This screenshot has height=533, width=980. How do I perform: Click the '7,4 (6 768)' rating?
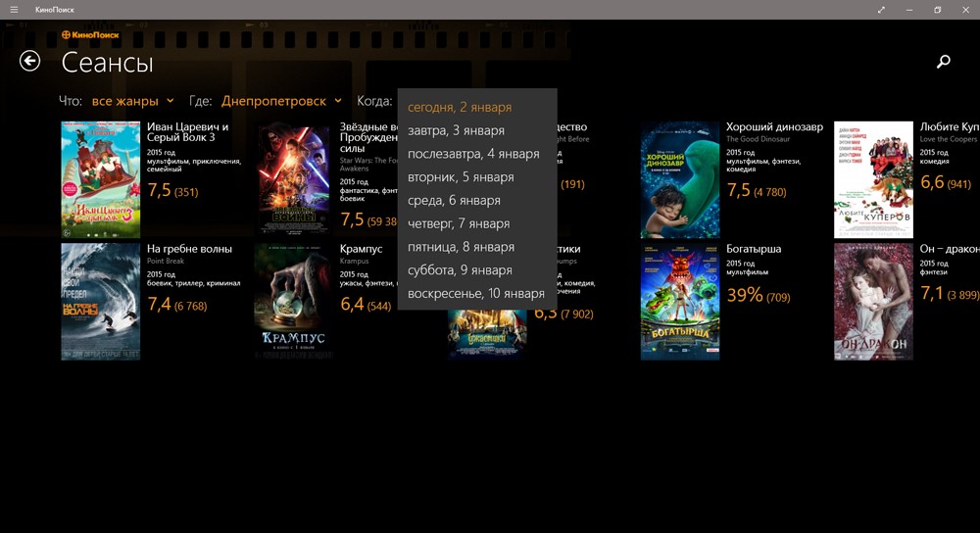176,305
